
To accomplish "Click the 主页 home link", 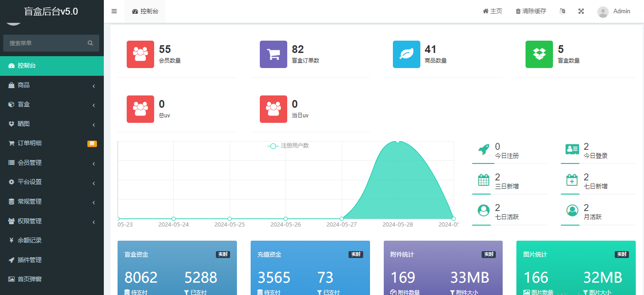I will [x=492, y=11].
